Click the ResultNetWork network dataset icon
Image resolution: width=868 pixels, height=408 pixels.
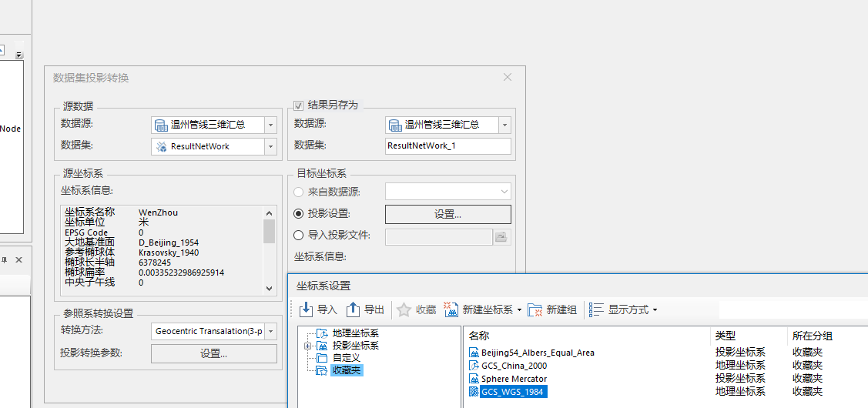[161, 147]
